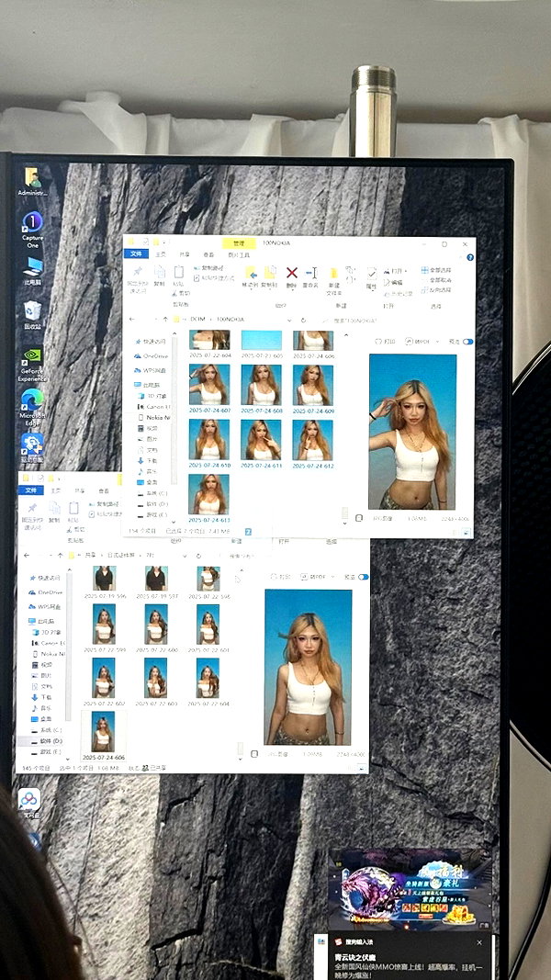Select 3D 对象 in lower Explorer navigation pane
The image size is (551, 980).
48,633
